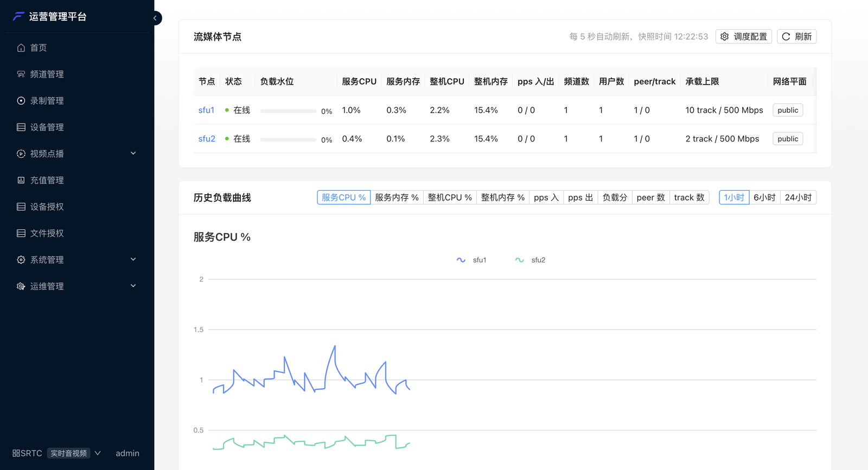Click the refresh icon in 刷新 button
The width and height of the screenshot is (868, 470).
click(x=786, y=36)
